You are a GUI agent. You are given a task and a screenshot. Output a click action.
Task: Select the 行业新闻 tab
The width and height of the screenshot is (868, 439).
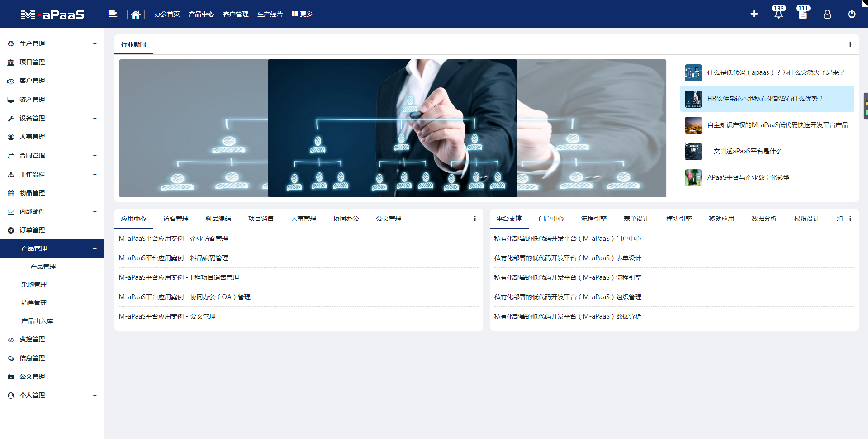(133, 44)
